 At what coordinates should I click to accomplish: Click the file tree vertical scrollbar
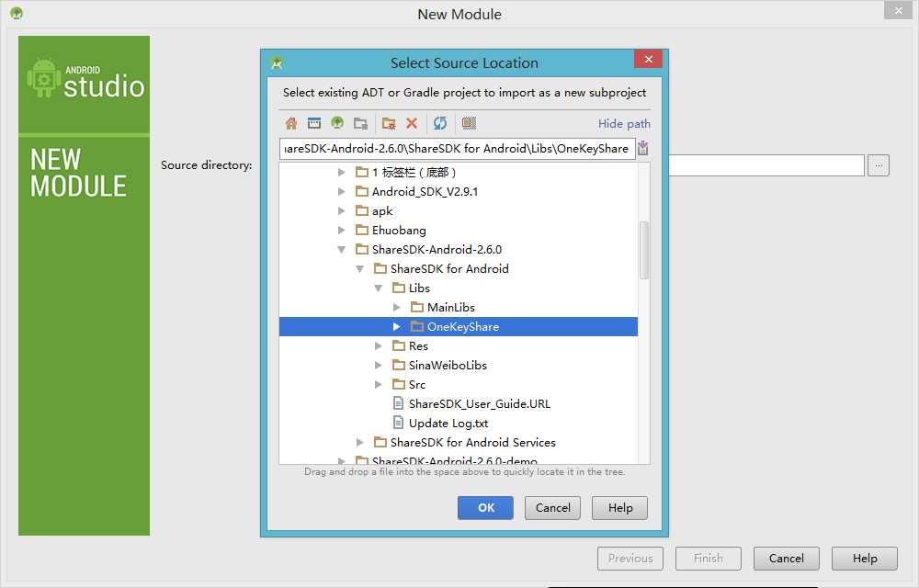tap(644, 250)
